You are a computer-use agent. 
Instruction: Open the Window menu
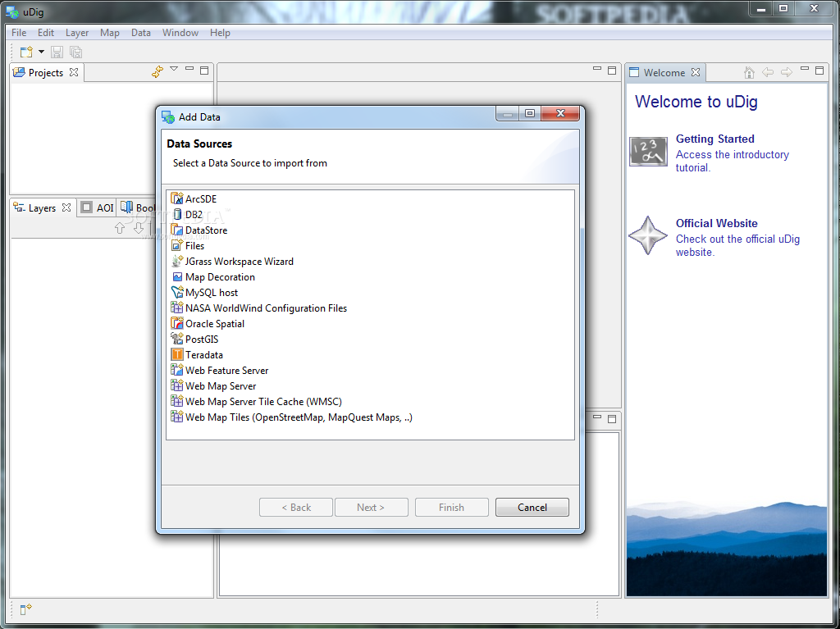click(x=180, y=33)
